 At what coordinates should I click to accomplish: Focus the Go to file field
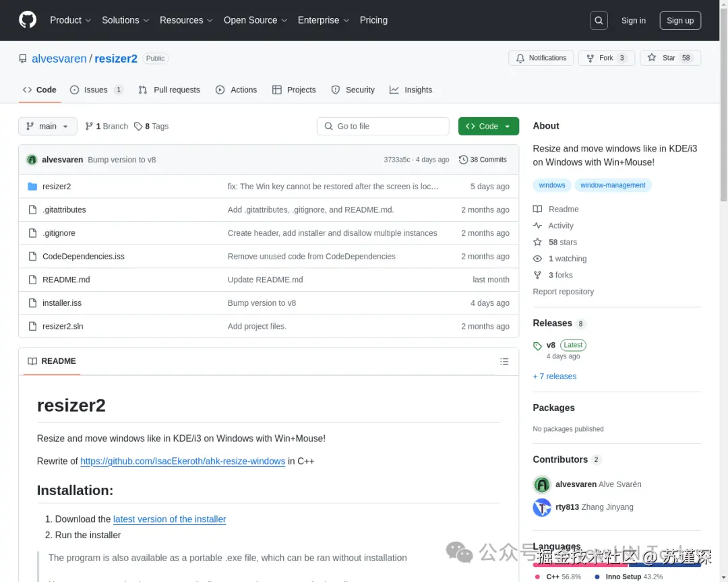click(x=383, y=126)
